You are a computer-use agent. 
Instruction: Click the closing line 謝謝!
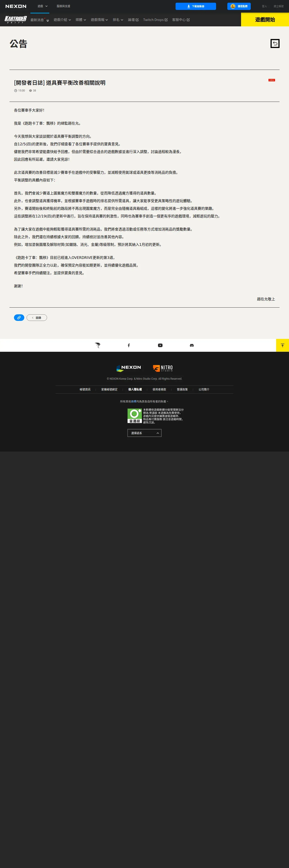tap(18, 286)
